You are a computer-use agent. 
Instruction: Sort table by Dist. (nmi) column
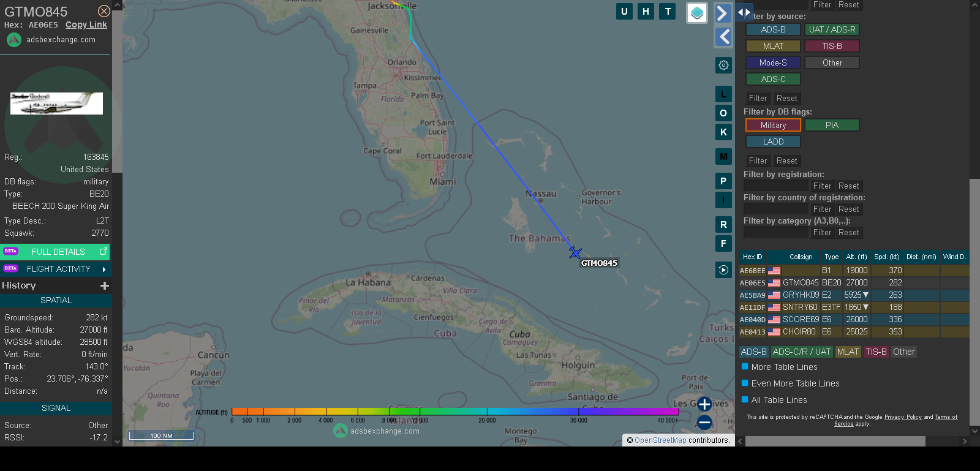coord(921,257)
